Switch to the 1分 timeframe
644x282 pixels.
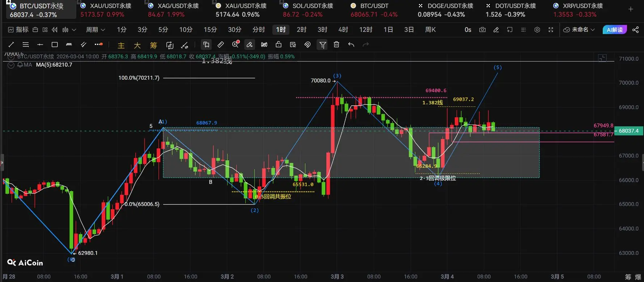(122, 30)
